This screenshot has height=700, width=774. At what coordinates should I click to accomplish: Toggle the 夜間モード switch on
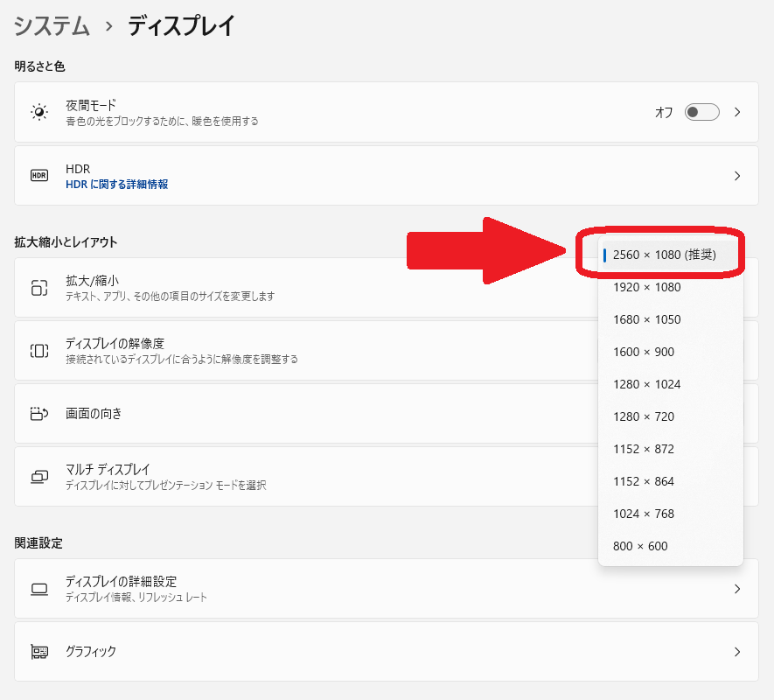tap(701, 112)
